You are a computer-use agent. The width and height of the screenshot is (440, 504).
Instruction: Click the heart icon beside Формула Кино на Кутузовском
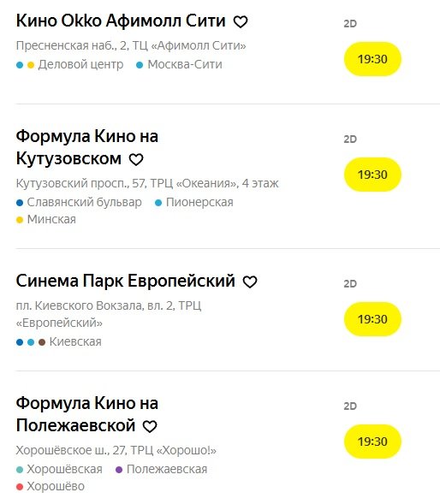136,160
